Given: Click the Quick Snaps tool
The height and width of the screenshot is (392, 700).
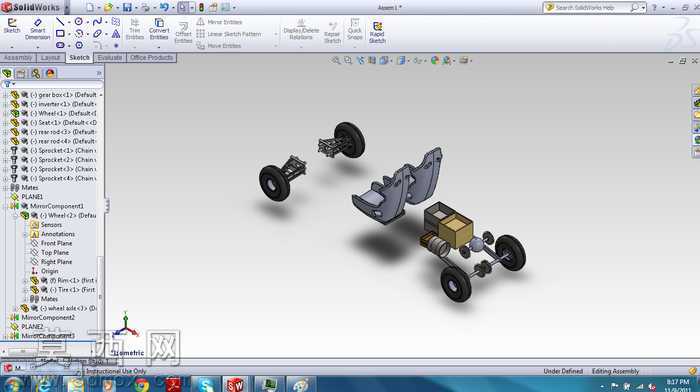Looking at the screenshot, I should (x=355, y=29).
